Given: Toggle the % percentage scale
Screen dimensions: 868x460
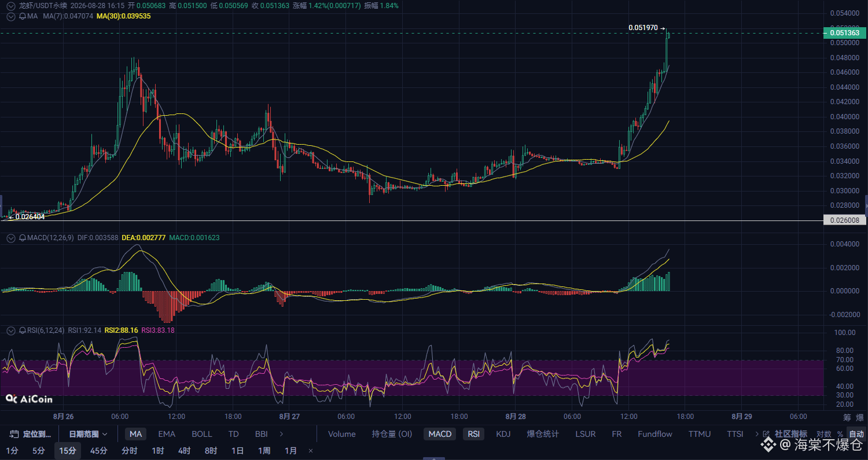Looking at the screenshot, I should point(840,434).
